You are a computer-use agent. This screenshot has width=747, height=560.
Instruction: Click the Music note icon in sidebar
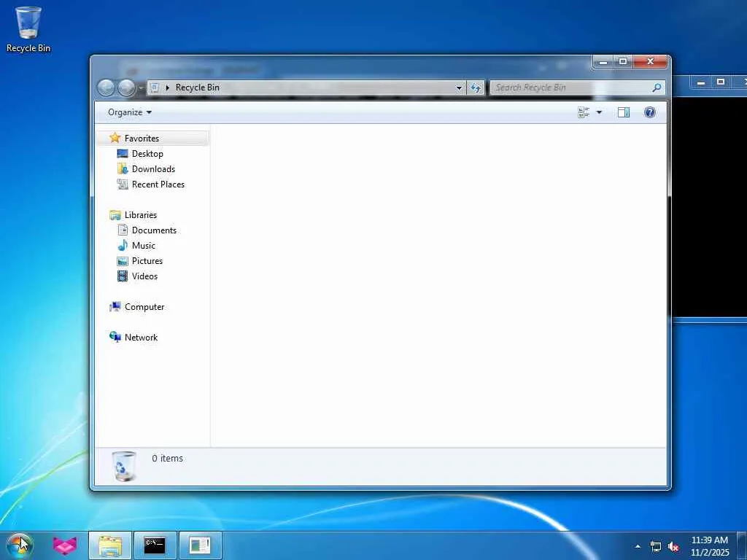point(123,245)
